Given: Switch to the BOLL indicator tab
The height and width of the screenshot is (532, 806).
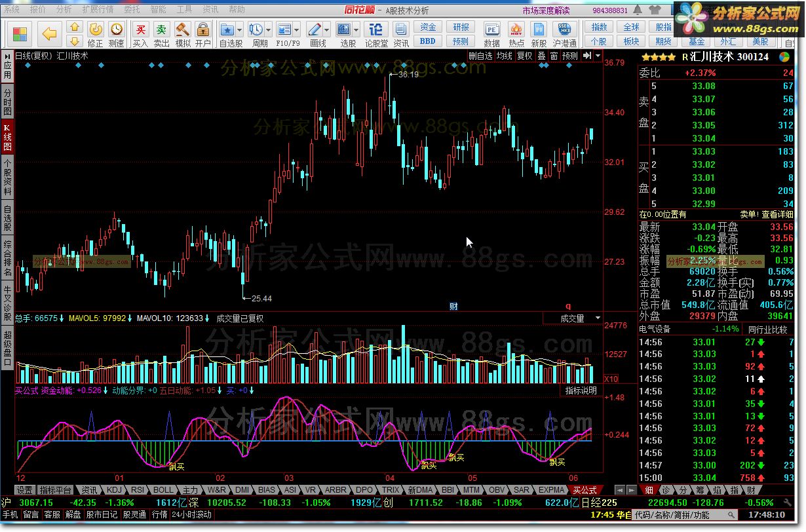Looking at the screenshot, I should (x=163, y=490).
